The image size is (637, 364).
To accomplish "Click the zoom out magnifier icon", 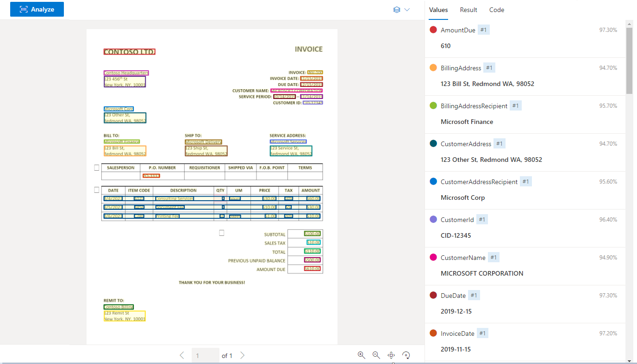I will tap(376, 355).
